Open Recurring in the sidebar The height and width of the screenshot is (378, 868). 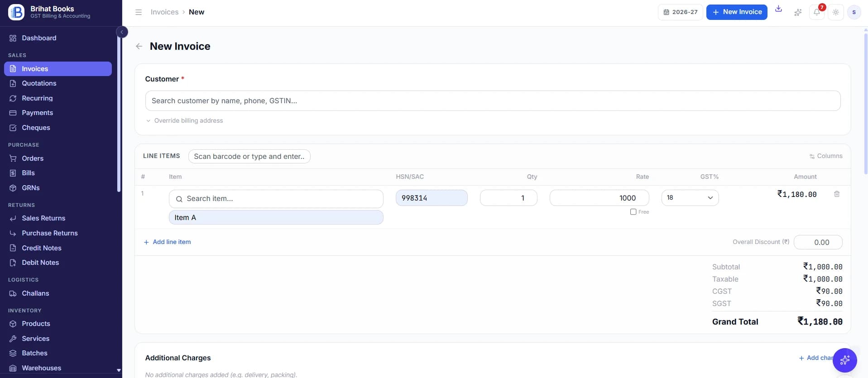pos(58,98)
